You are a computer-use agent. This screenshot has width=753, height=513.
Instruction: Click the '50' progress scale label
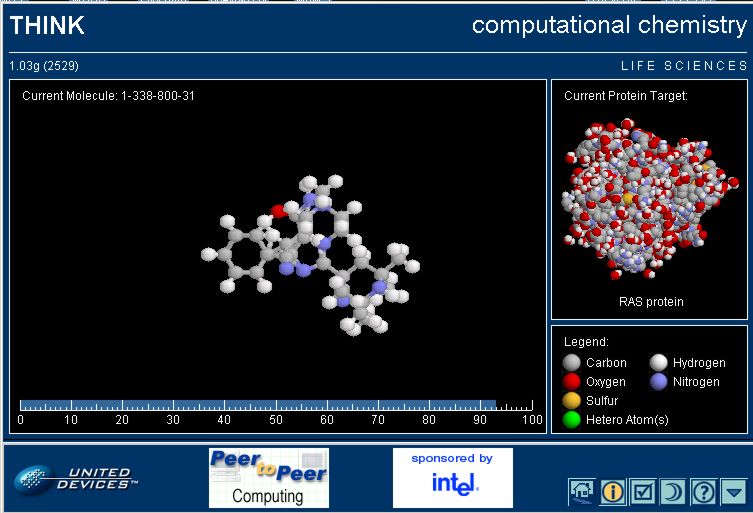coord(276,420)
